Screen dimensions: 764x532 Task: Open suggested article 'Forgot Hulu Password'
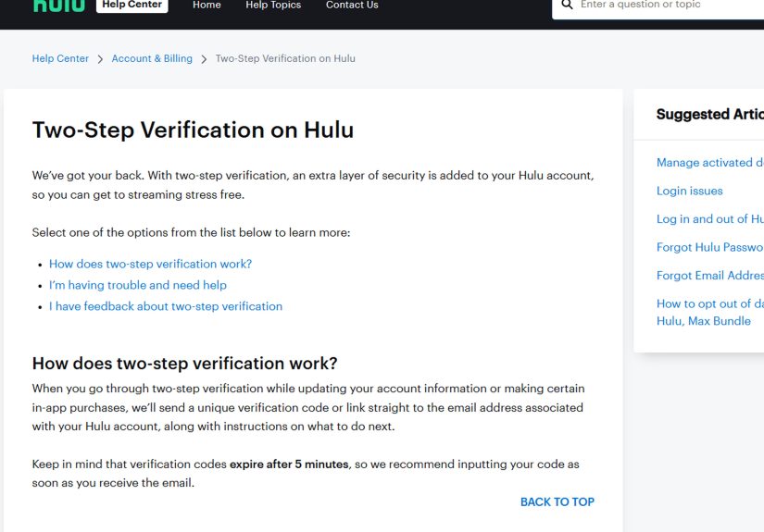point(710,247)
